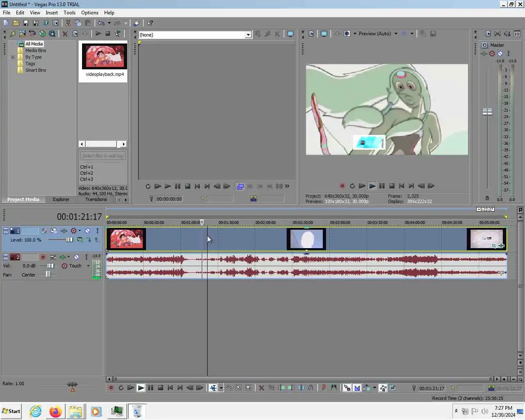Toggle Automatic Crossfades in timeline toolbar
The image size is (525, 420).
[x=357, y=388]
